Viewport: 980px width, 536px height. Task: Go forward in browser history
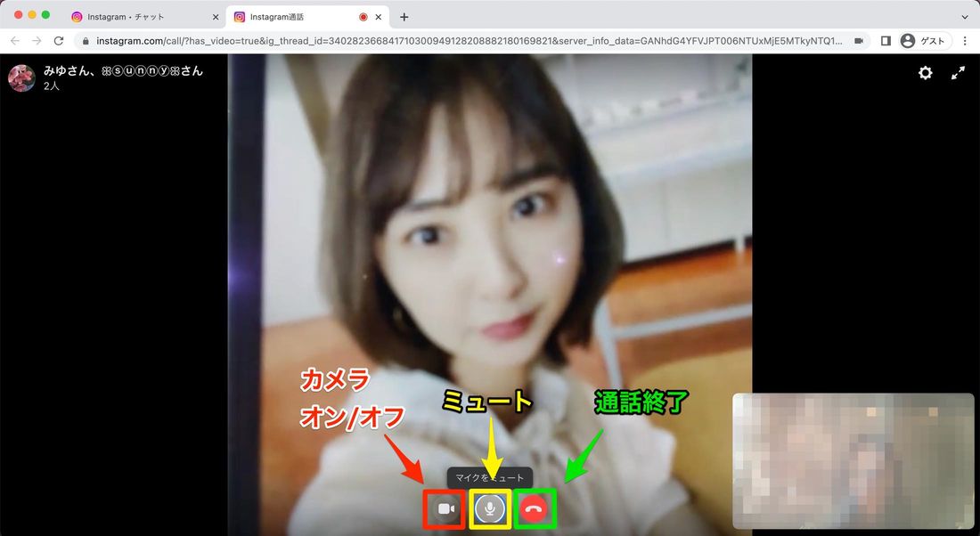(x=37, y=41)
